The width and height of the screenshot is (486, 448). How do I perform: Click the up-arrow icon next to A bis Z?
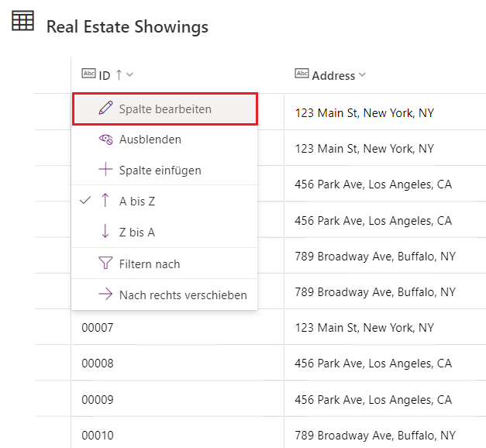click(x=105, y=200)
